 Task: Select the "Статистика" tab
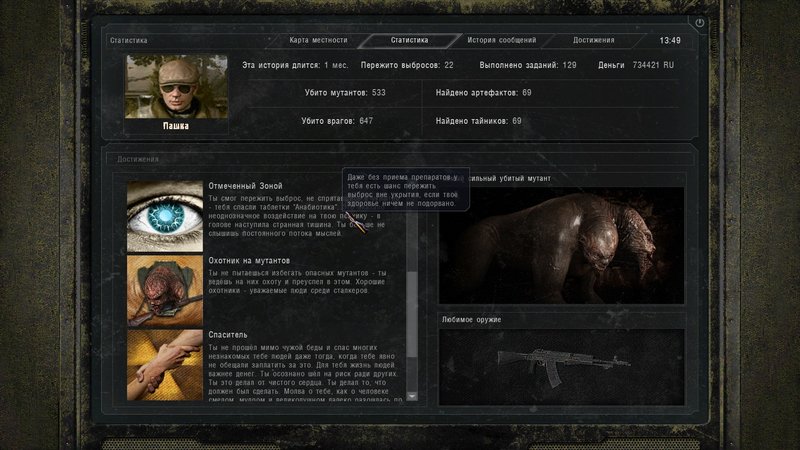[408, 40]
